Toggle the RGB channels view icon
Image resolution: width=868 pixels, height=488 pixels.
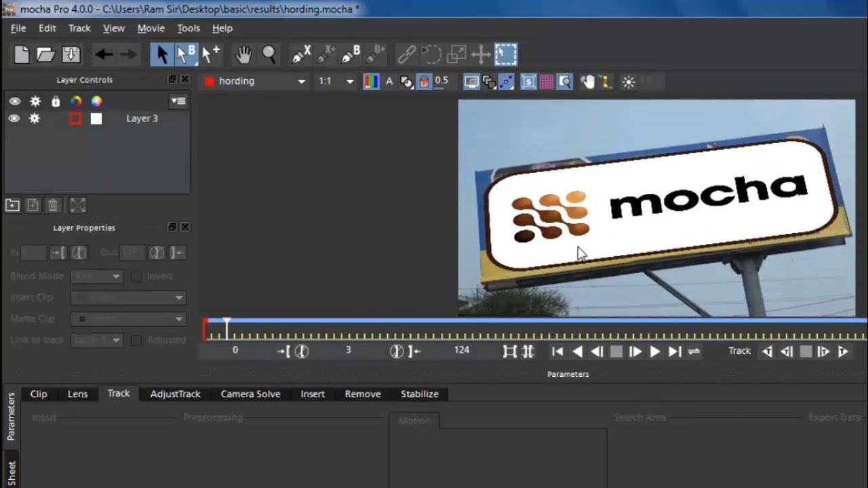[x=371, y=81]
